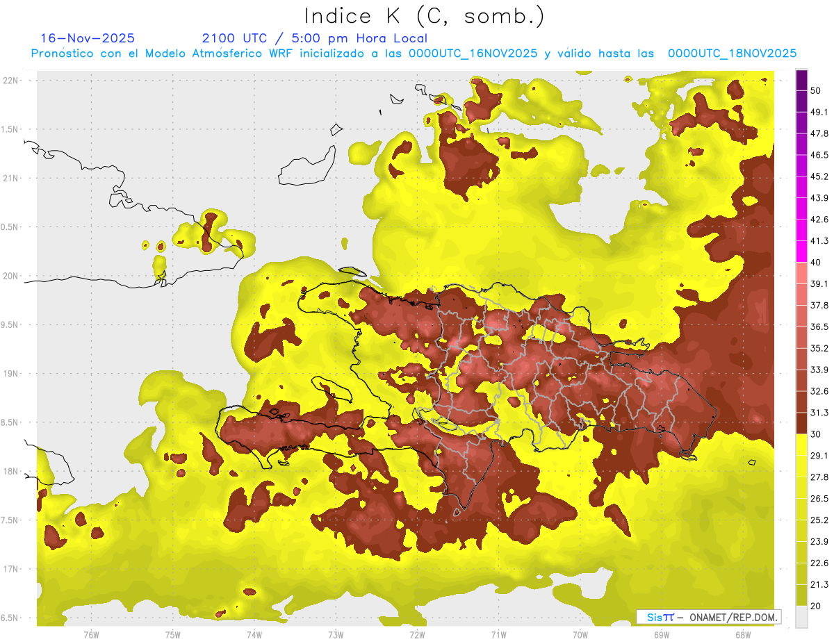Click the "19N" latitude label

tap(10, 373)
